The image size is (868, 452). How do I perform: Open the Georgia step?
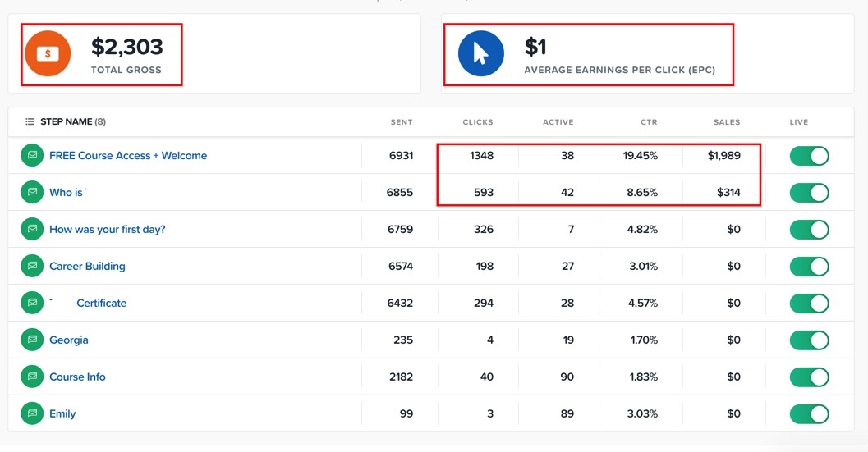69,340
